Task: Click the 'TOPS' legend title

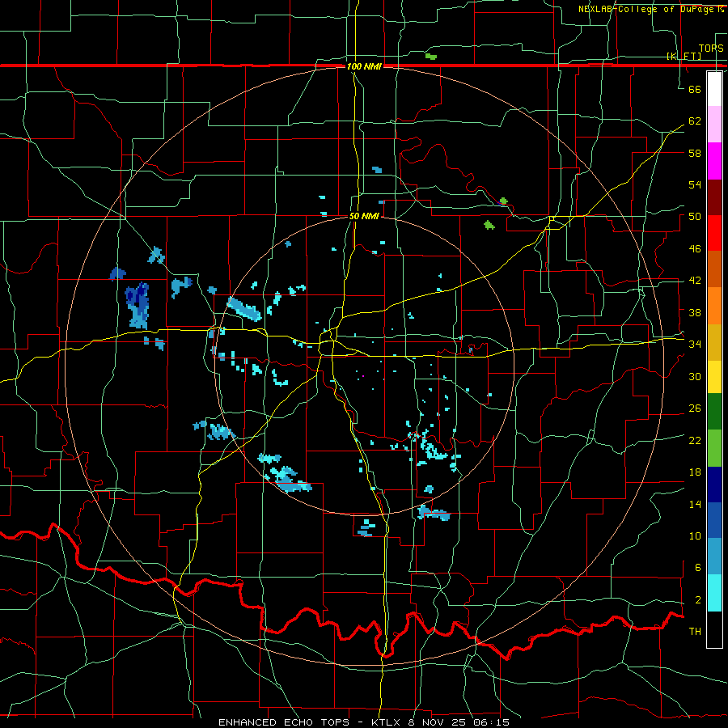Action: [x=711, y=48]
